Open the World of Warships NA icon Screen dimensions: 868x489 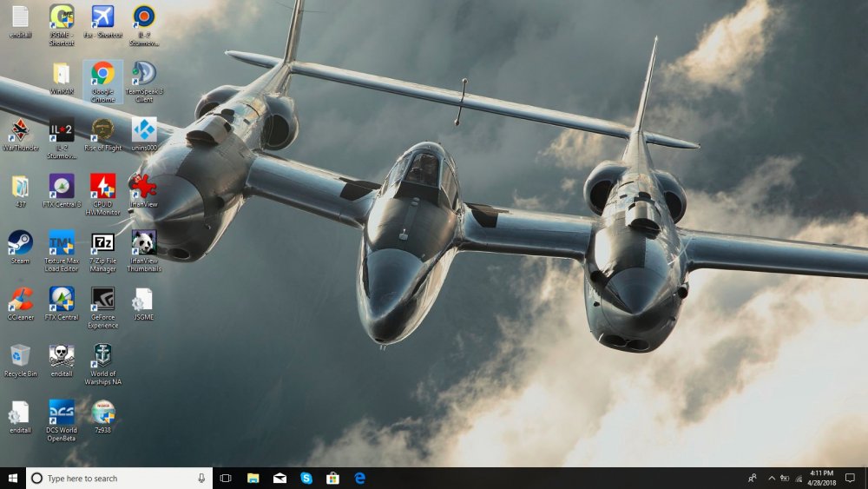pyautogui.click(x=102, y=355)
